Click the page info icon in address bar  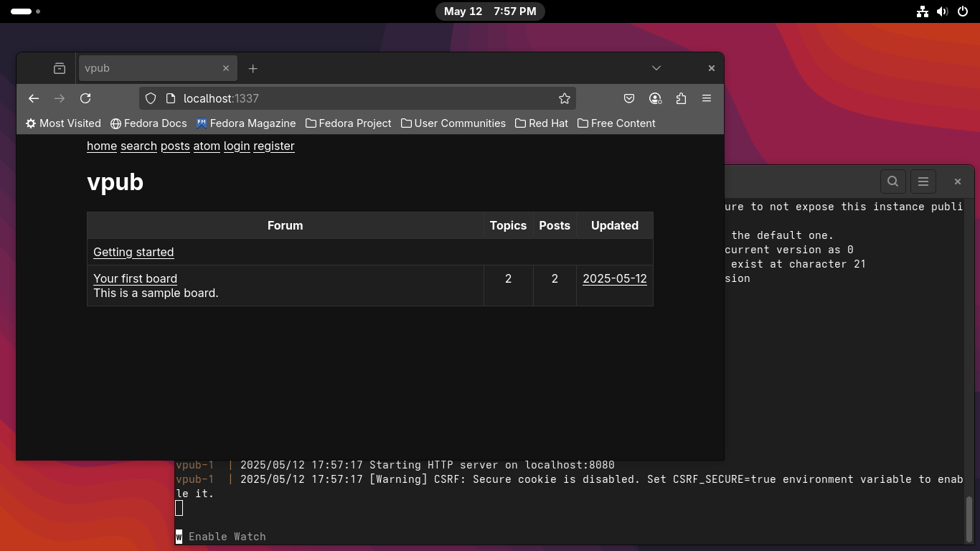pos(171,98)
